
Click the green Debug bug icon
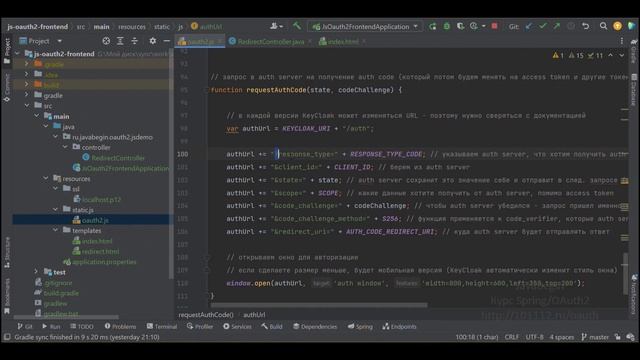coord(447,27)
